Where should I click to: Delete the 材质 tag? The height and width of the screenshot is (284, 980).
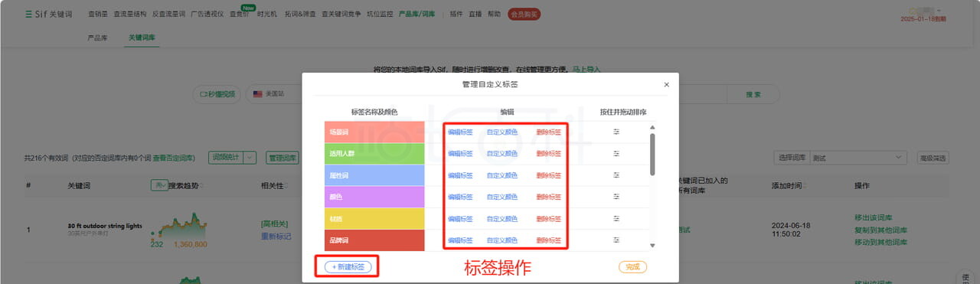coord(548,219)
